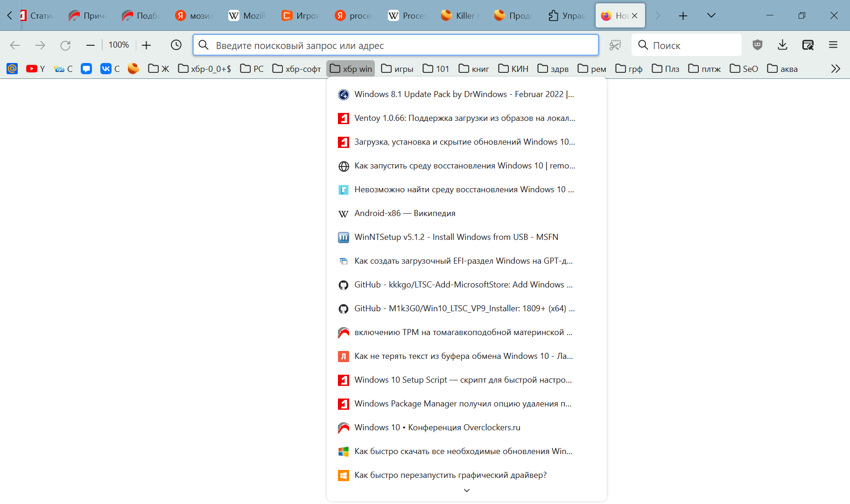This screenshot has height=504, width=850.
Task: Switch to the Управ tab
Action: 566,16
